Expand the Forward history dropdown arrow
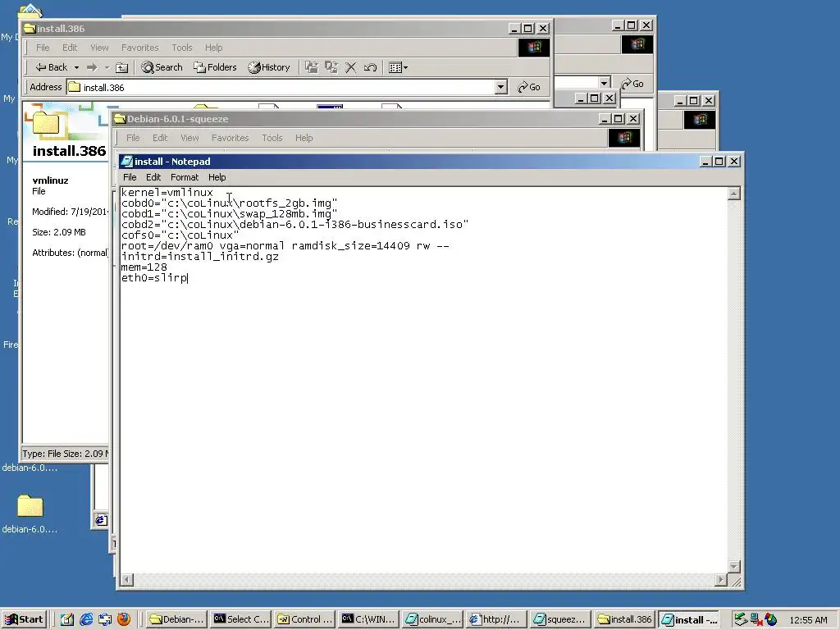This screenshot has height=630, width=840. (x=107, y=67)
